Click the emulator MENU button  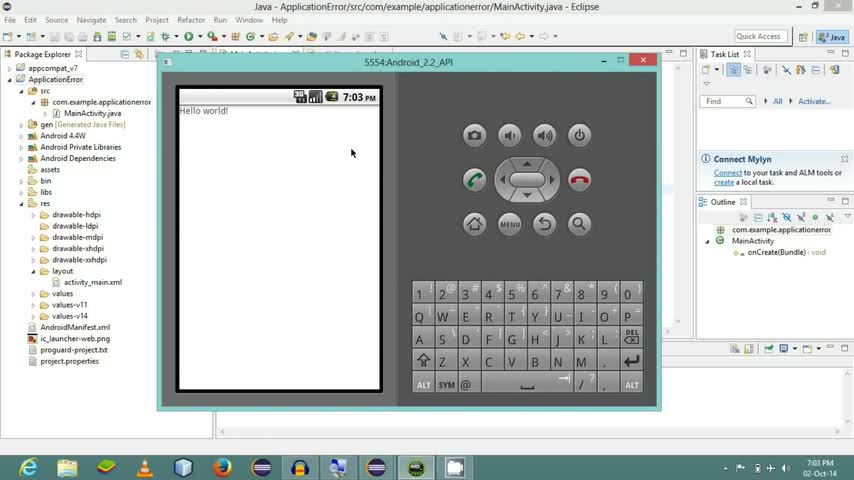point(509,224)
